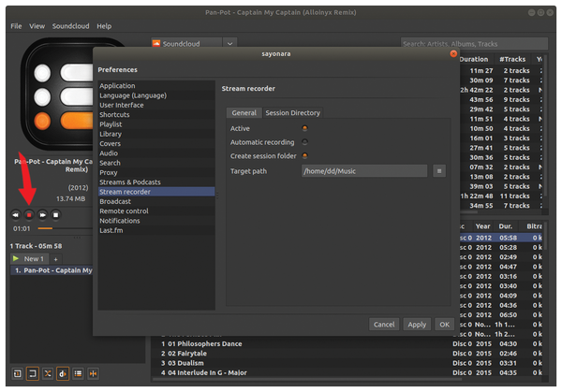Sort albums by the Duration column header
This screenshot has height=392, width=562.
click(477, 59)
